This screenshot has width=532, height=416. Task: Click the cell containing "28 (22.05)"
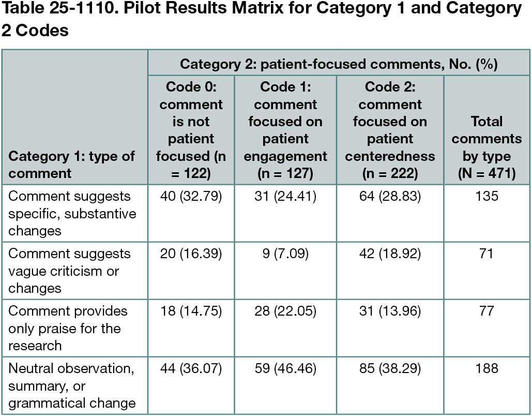pyautogui.click(x=285, y=311)
